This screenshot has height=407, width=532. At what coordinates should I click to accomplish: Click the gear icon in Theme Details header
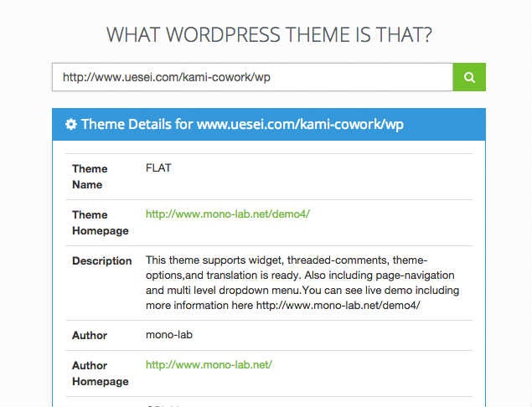(x=71, y=124)
